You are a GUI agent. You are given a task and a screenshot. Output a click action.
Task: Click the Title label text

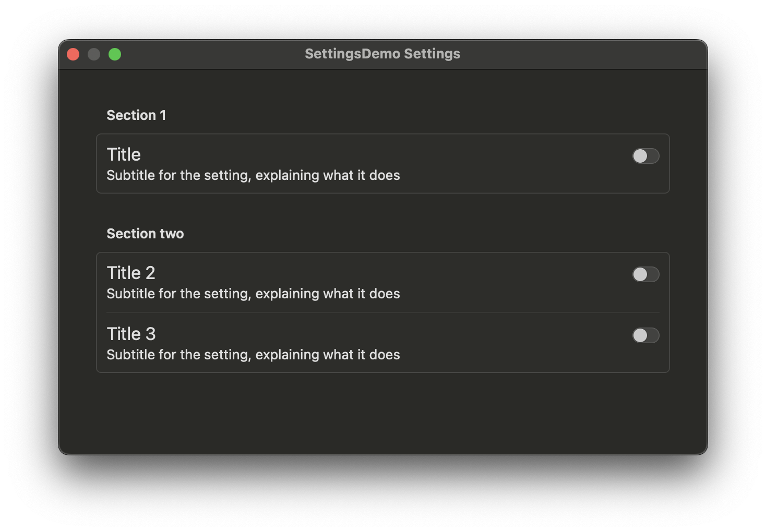click(x=123, y=154)
